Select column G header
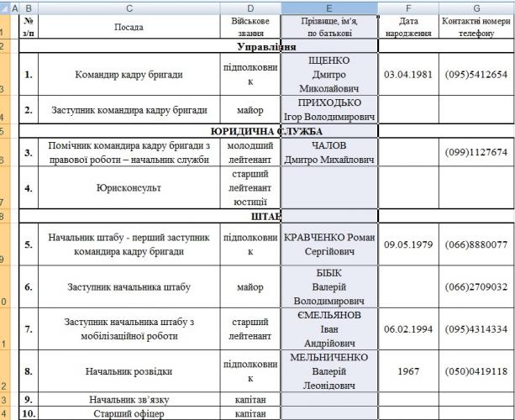Viewport: 515px width, 420px height. [x=476, y=6]
